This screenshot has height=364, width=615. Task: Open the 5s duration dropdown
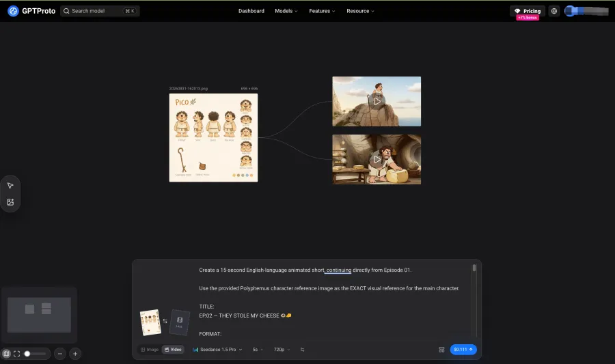258,350
